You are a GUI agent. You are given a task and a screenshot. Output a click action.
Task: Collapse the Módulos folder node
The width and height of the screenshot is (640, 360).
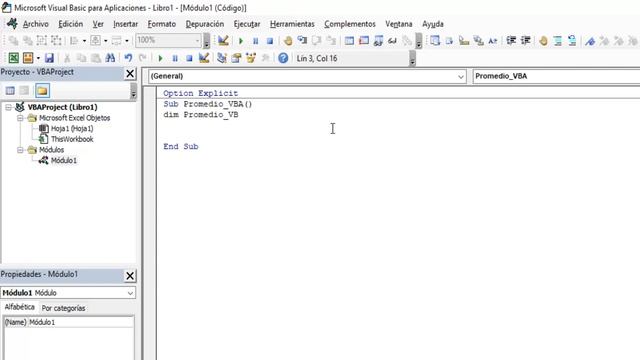click(x=20, y=150)
